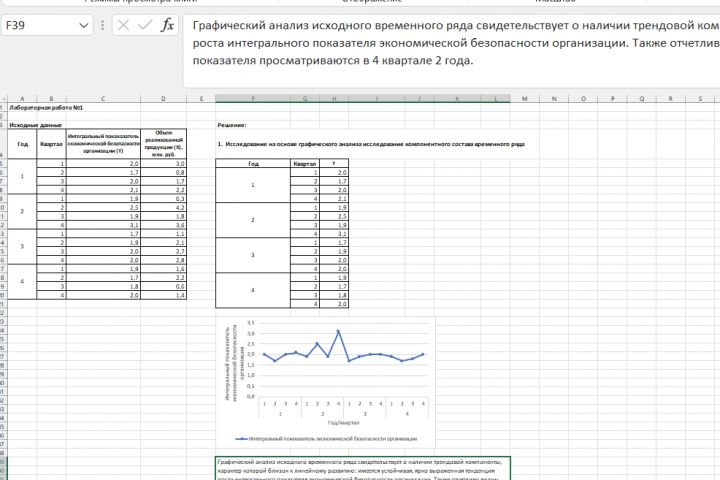Click the 'Квартал' header in solution table

305,164
